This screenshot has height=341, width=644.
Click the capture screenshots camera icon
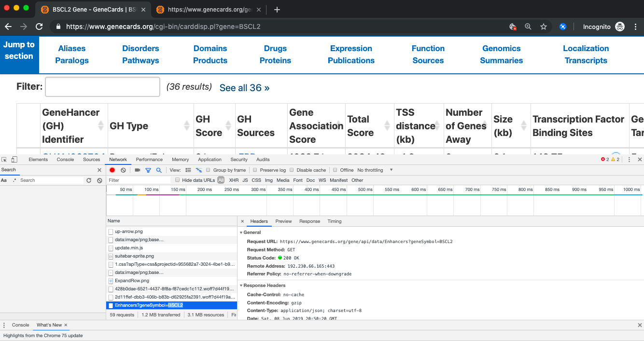click(x=137, y=170)
